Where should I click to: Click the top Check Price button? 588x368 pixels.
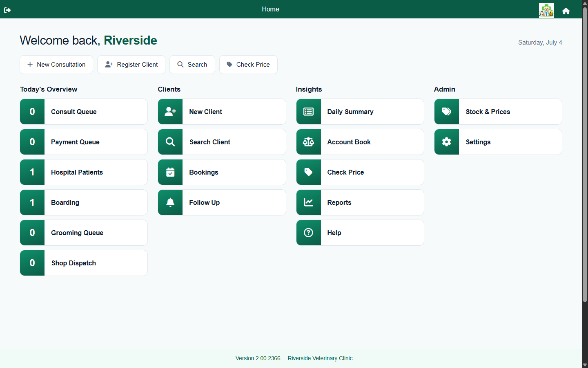248,65
